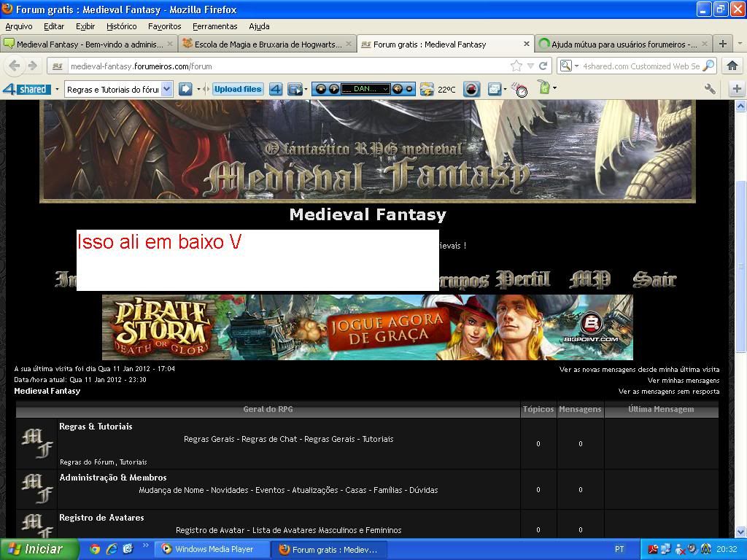Open 'Ver as mensagens sem resposta' link
This screenshot has width=747, height=560.
click(669, 392)
